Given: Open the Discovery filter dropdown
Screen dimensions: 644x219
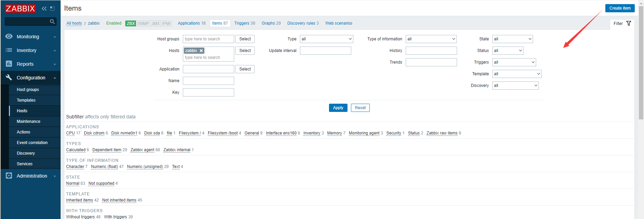Looking at the screenshot, I should coord(515,86).
